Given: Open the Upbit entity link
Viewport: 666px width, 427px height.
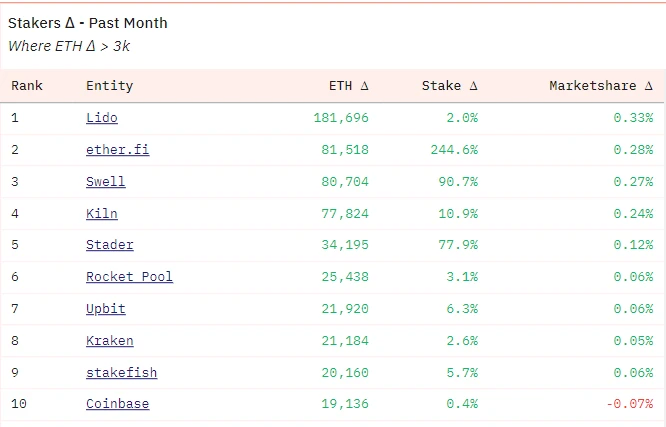Looking at the screenshot, I should click(105, 309).
